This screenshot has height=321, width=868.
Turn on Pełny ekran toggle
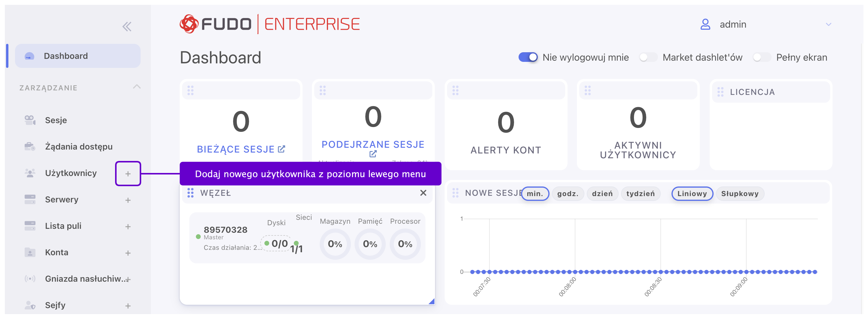click(x=761, y=57)
